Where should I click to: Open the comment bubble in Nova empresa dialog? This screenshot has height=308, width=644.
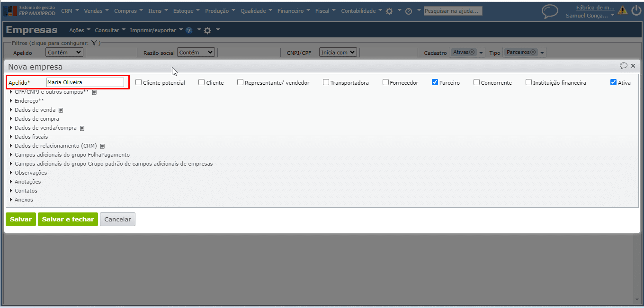click(624, 66)
